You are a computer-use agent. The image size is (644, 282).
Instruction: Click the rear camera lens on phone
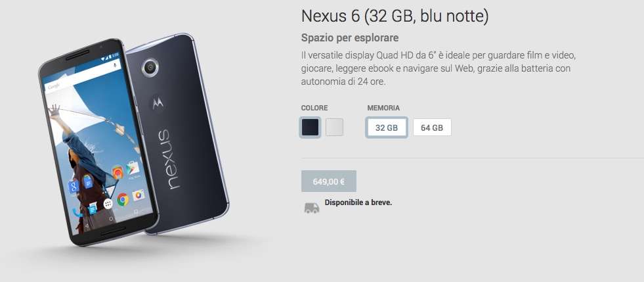150,68
